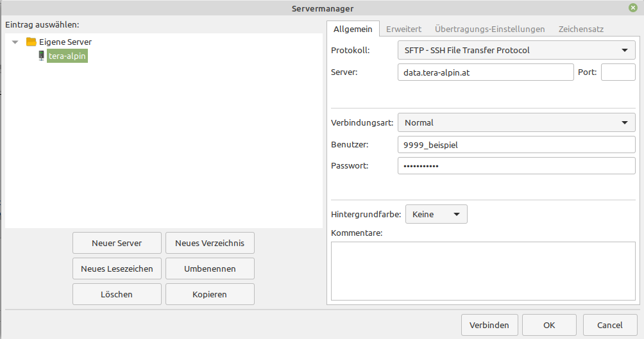Switch to the Übertragungs-Einstellungen tab
This screenshot has height=339, width=644.
(489, 29)
